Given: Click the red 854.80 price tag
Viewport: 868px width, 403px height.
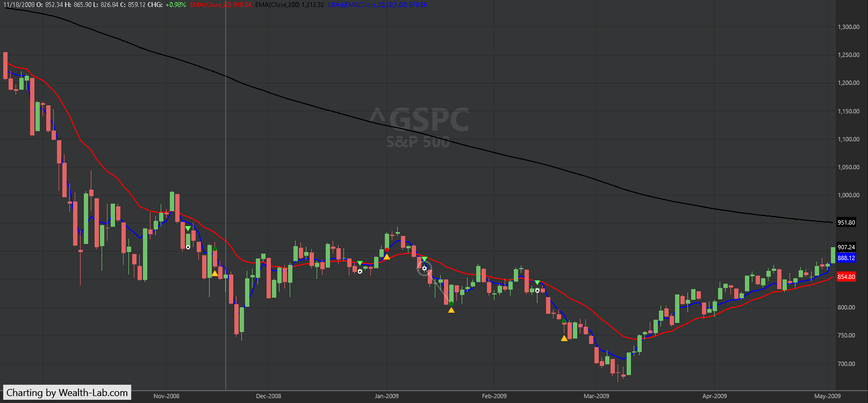Looking at the screenshot, I should click(x=846, y=277).
